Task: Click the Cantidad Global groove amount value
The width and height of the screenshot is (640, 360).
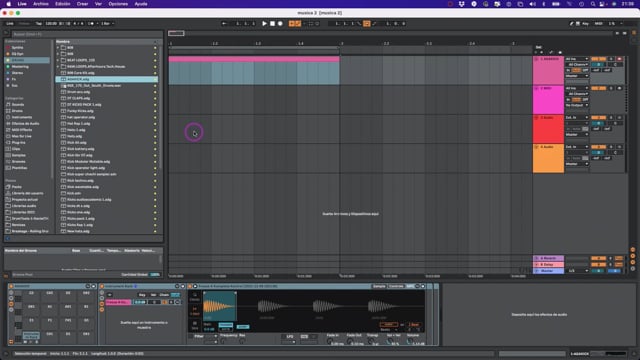Action: click(x=155, y=275)
